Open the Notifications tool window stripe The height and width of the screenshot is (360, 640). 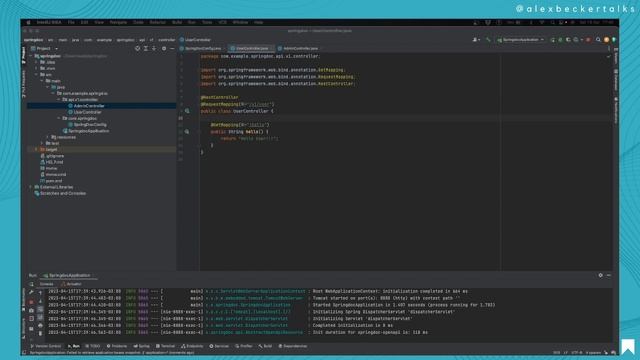[616, 110]
